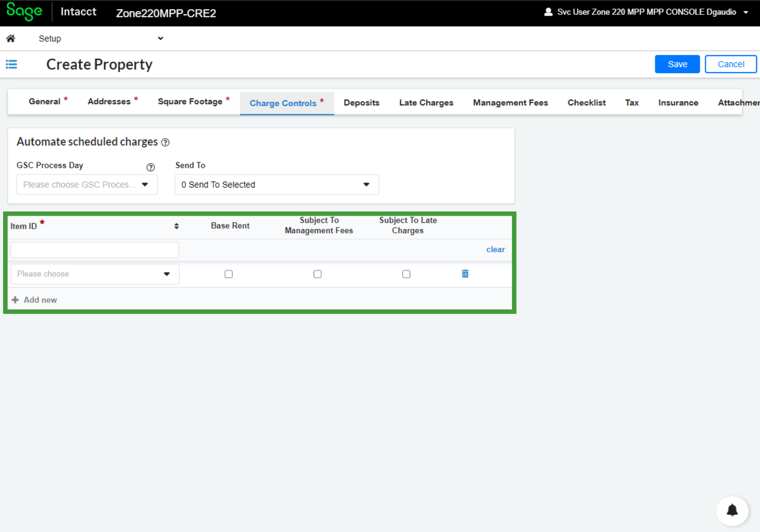Click the Save button
760x532 pixels.
pos(677,64)
